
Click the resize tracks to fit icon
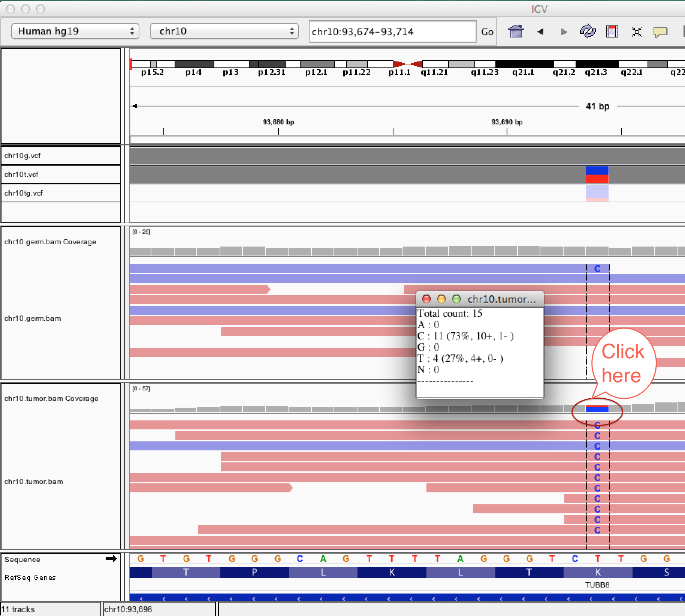636,32
